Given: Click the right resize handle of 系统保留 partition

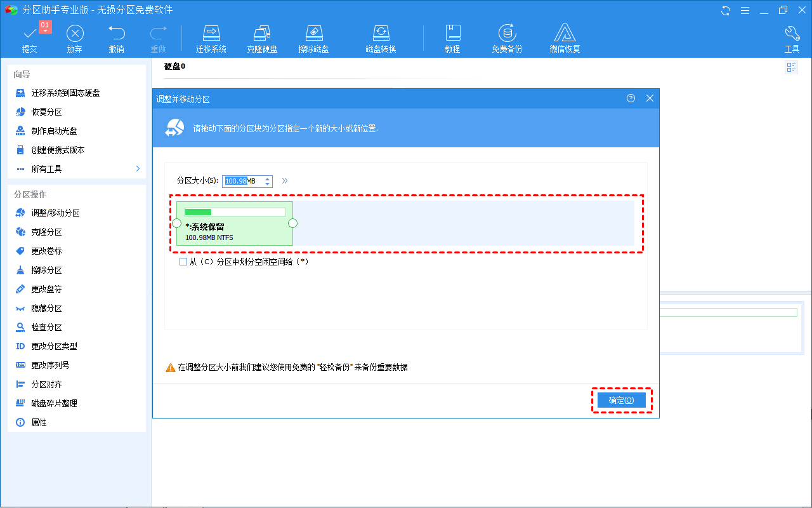Looking at the screenshot, I should click(x=292, y=223).
